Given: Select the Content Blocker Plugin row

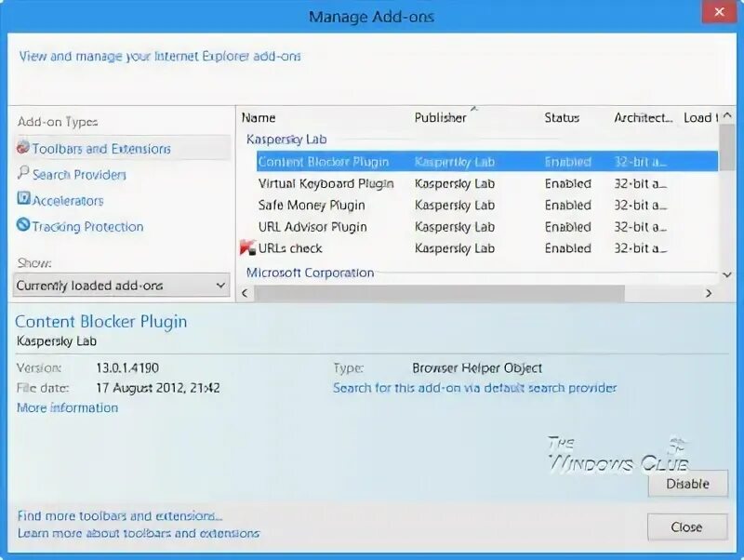Looking at the screenshot, I should click(487, 162).
